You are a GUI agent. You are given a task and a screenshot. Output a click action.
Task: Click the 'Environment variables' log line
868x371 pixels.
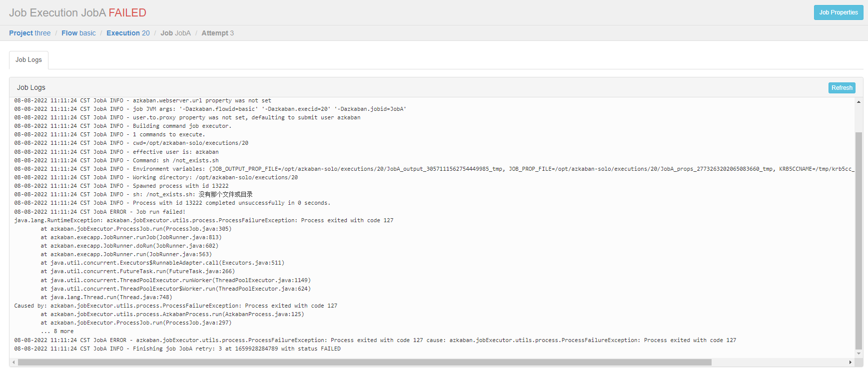click(x=434, y=169)
